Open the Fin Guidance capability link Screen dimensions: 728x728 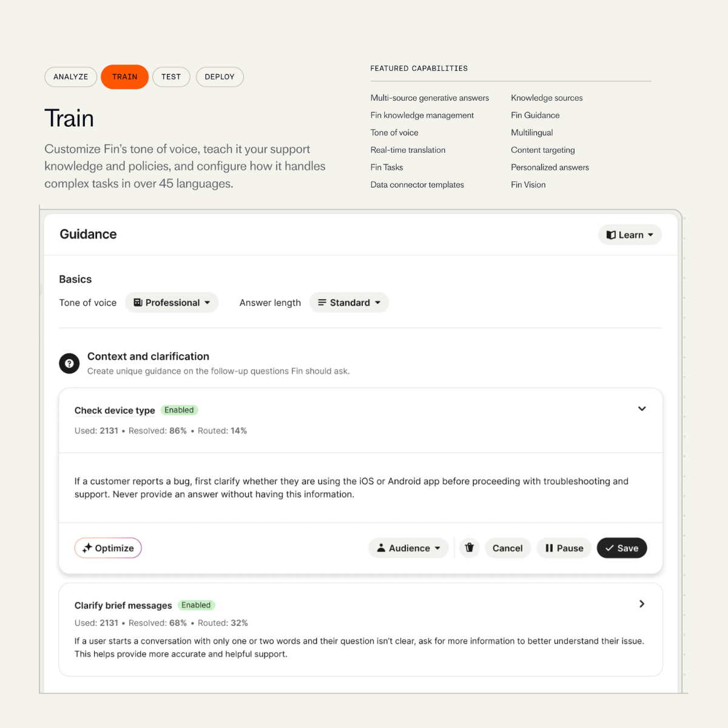535,115
